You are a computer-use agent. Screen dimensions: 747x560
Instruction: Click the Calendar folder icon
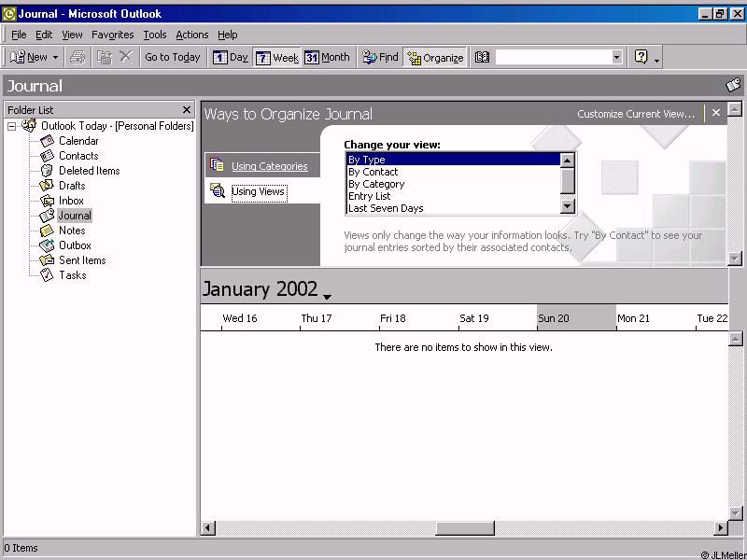pos(48,141)
